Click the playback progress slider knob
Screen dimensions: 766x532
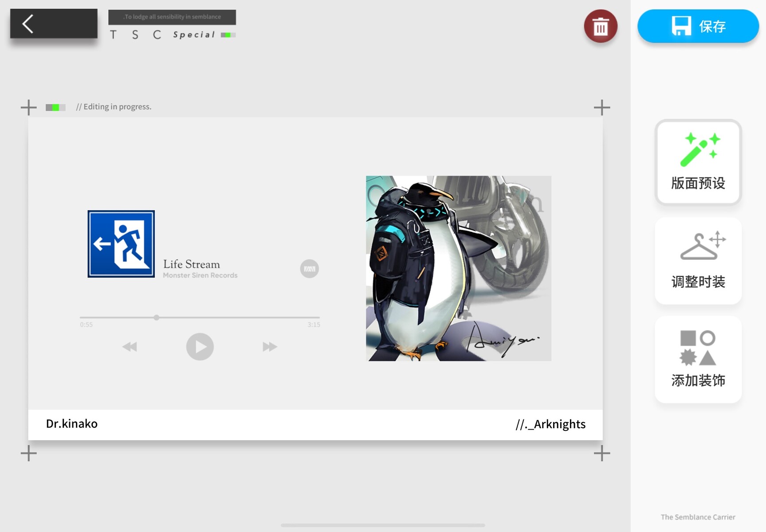tap(157, 317)
